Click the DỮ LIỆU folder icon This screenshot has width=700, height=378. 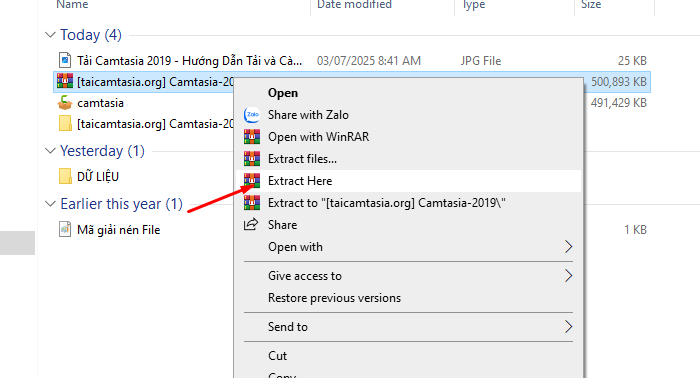65,176
